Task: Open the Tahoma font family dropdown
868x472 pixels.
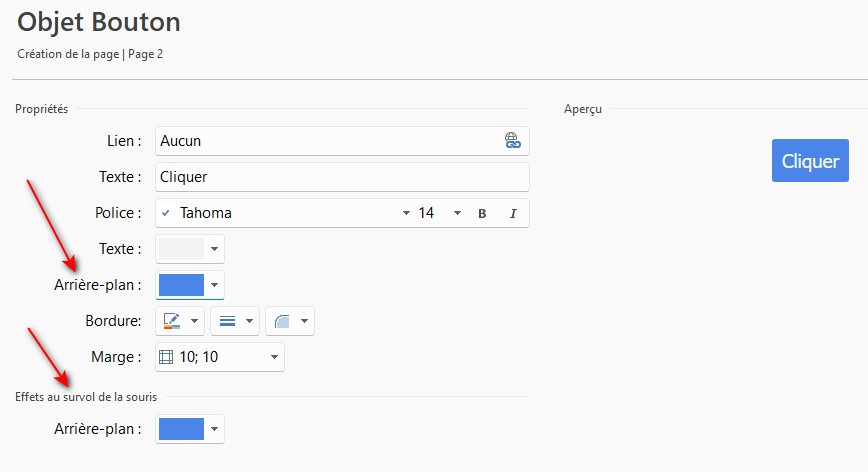Action: [406, 213]
